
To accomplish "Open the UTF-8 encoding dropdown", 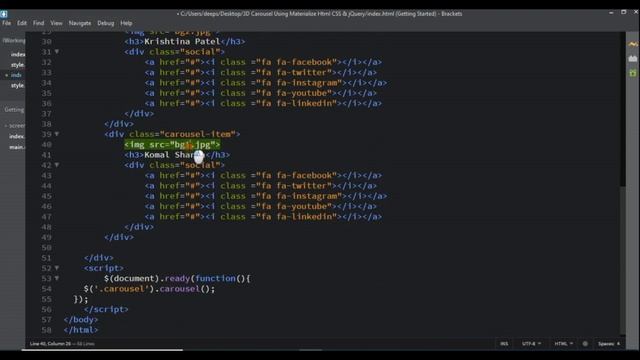I will [531, 344].
